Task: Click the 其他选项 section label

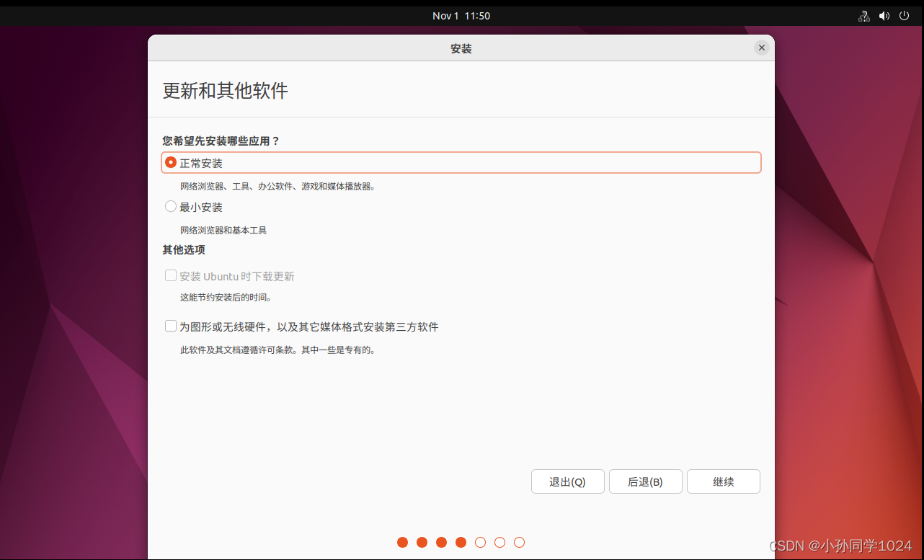Action: click(x=183, y=250)
